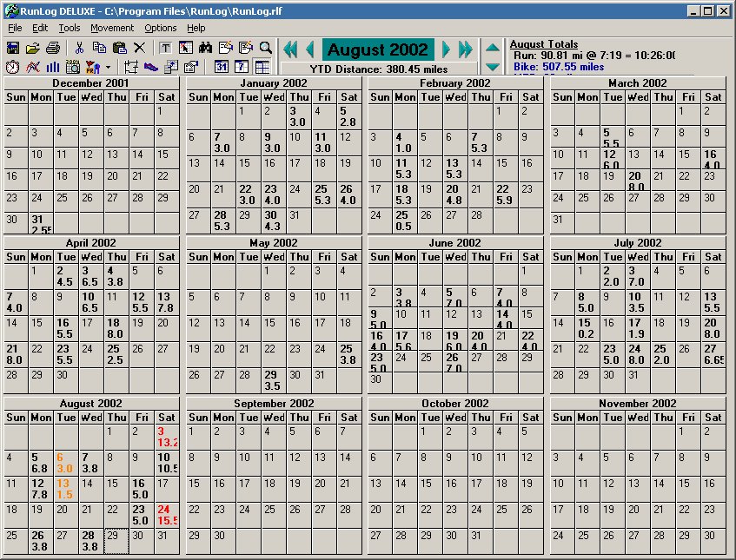736x560 pixels.
Task: Select July 15 entry showing 0.2
Action: [587, 328]
